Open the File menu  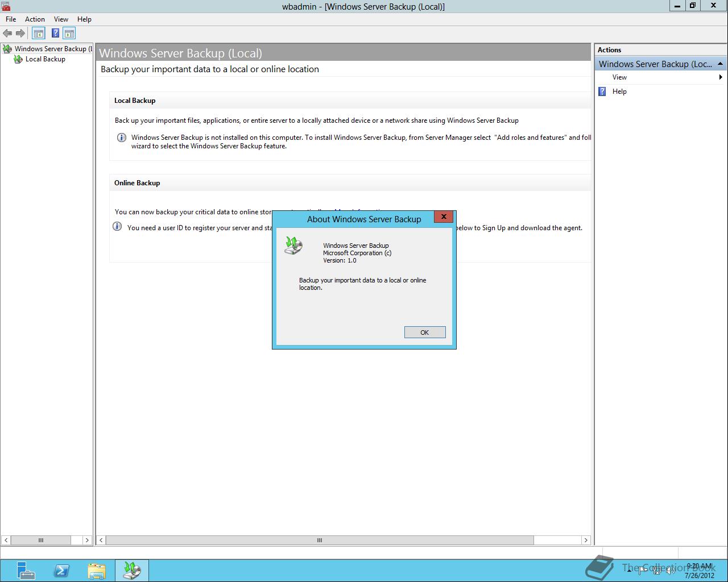(11, 19)
